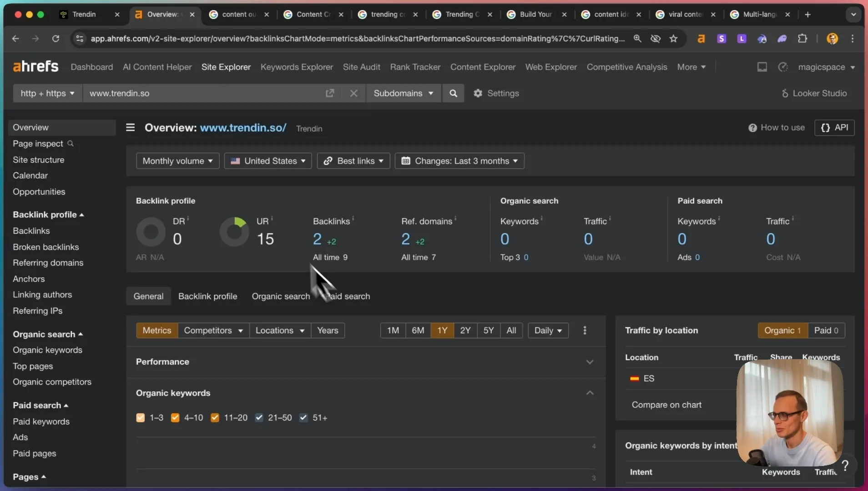Screen dimensions: 868x491
Task: Click the browser back arrow
Action: coord(15,39)
